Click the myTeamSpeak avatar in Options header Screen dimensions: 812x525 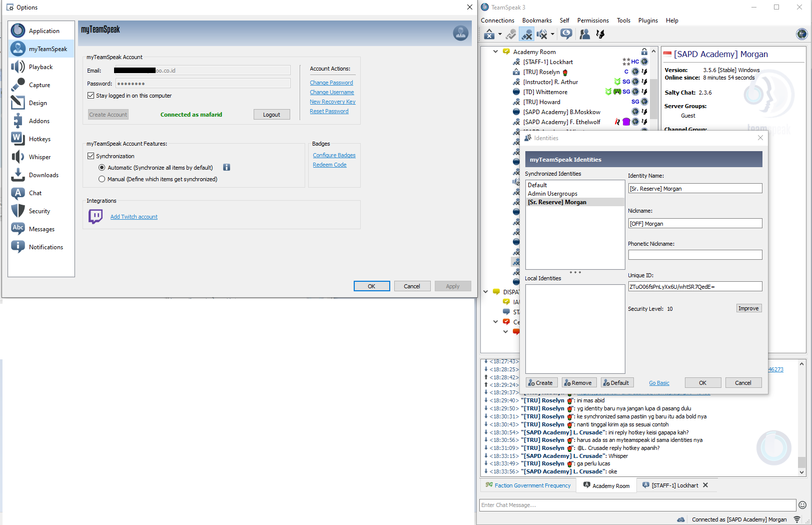tap(460, 33)
